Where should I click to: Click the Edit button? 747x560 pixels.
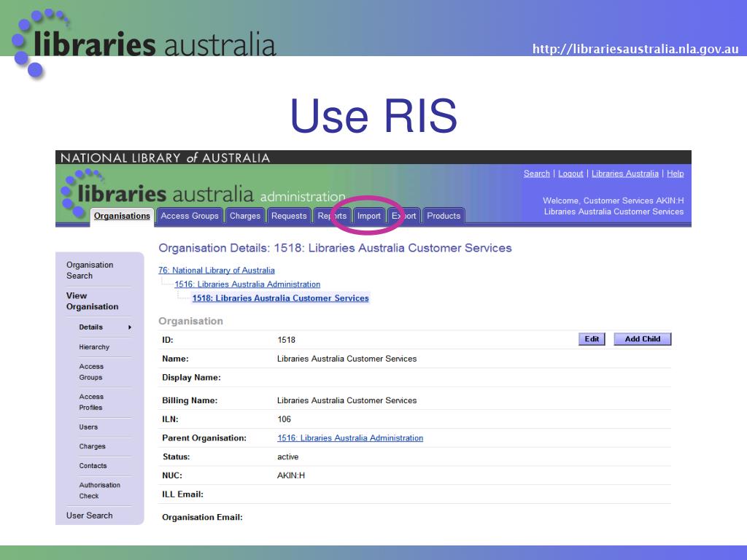tap(592, 339)
